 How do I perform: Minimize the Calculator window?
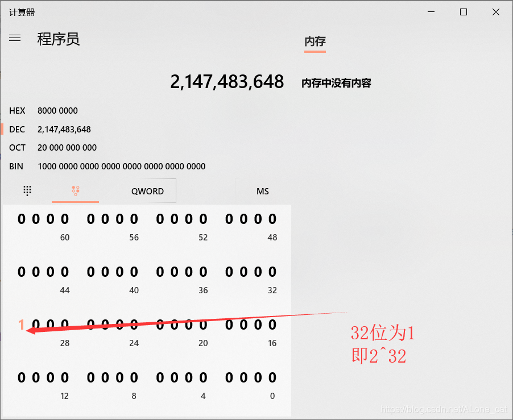(x=431, y=11)
